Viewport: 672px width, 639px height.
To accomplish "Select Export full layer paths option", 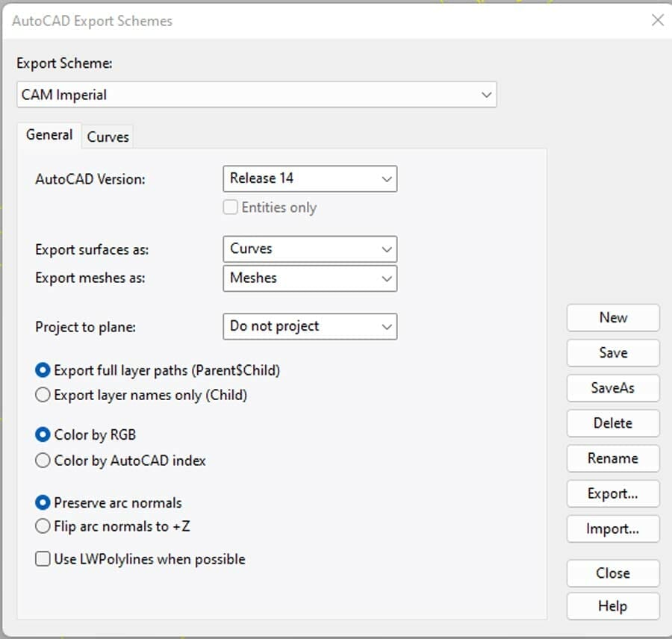I will point(43,370).
